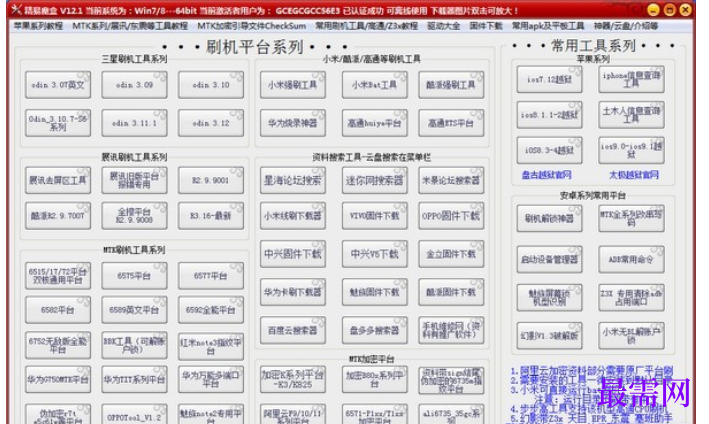Screen dimensions: 709x424
Task: Open 酷派线刷工具 button
Action: tap(451, 85)
